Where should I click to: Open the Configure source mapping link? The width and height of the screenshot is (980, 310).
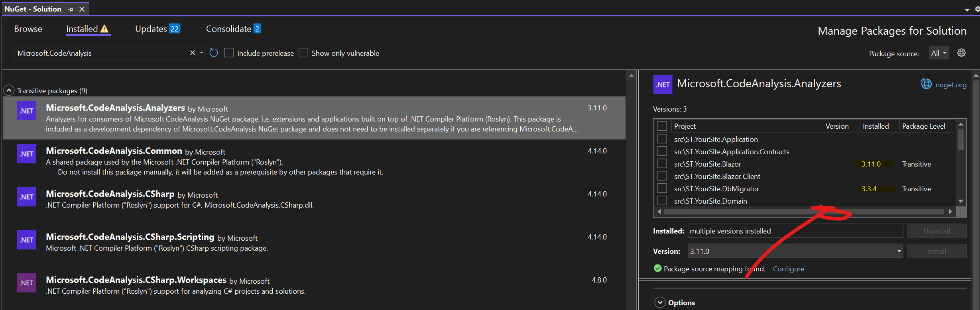(788, 269)
